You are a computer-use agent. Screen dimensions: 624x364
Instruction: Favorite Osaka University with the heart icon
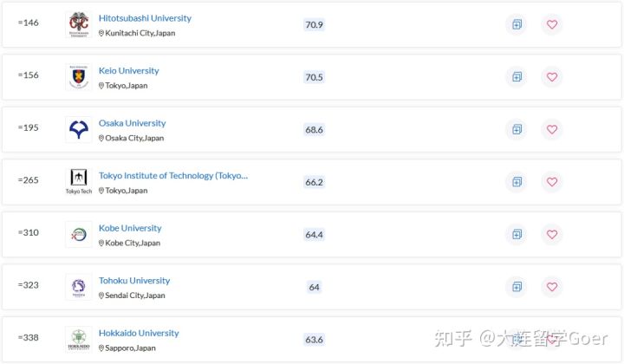coord(551,130)
